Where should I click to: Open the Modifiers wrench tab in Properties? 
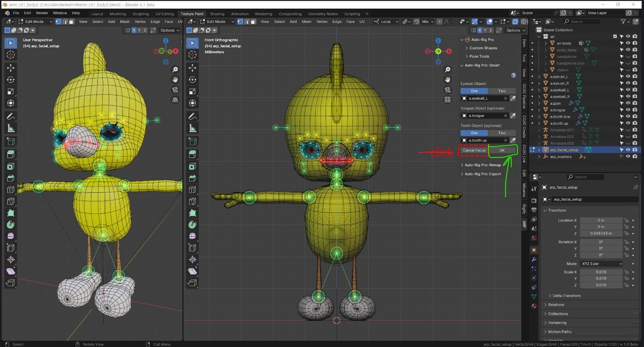point(534,259)
